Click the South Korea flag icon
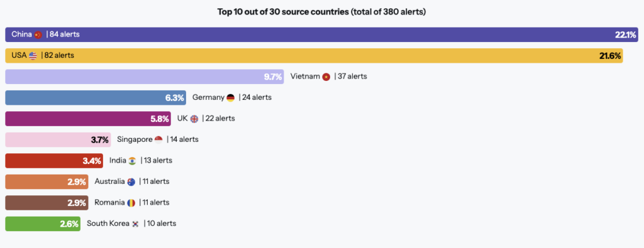The height and width of the screenshot is (248, 644). [136, 224]
